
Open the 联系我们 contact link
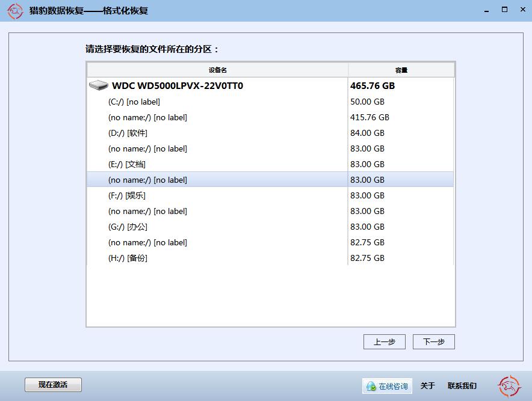point(462,386)
